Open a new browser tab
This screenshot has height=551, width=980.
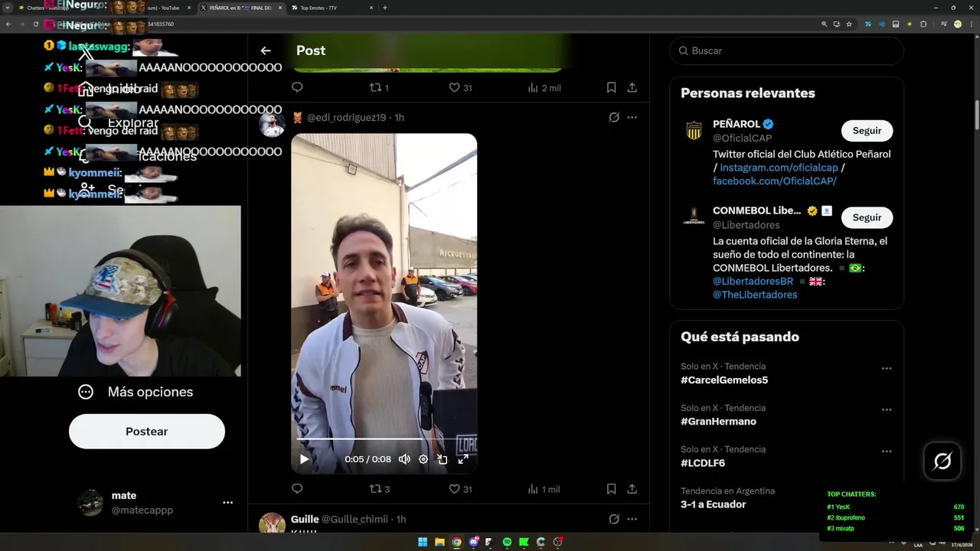(x=384, y=8)
